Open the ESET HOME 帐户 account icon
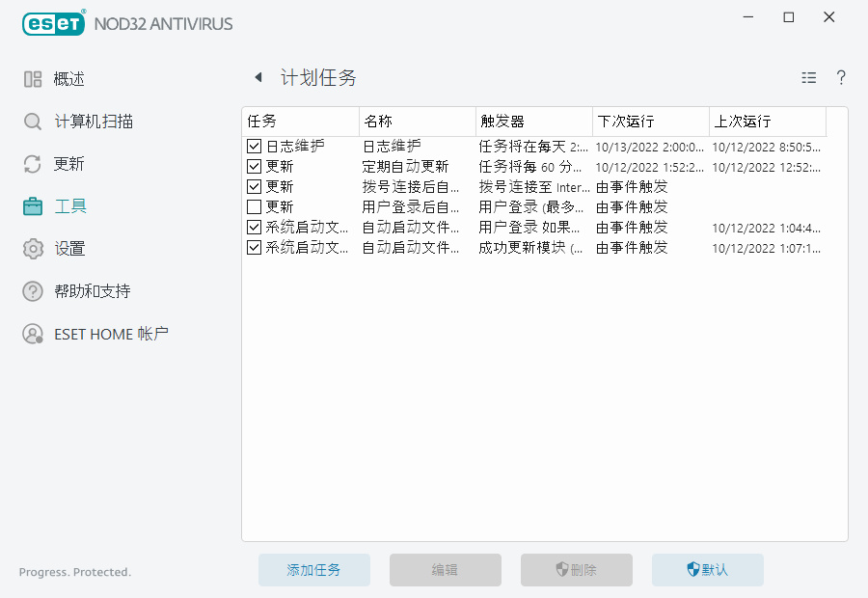Image resolution: width=868 pixels, height=598 pixels. pyautogui.click(x=32, y=334)
